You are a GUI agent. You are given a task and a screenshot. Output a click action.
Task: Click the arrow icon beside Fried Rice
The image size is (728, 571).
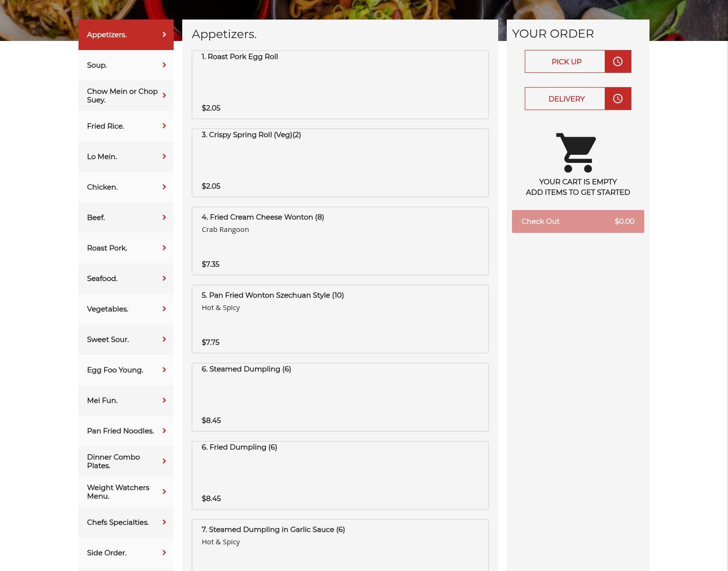(x=164, y=126)
